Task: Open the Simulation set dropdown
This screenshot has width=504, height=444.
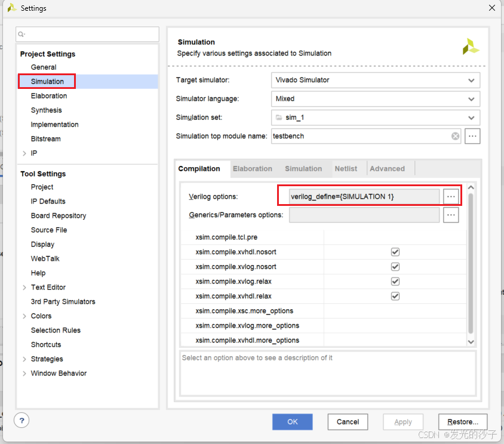Action: tap(376, 118)
